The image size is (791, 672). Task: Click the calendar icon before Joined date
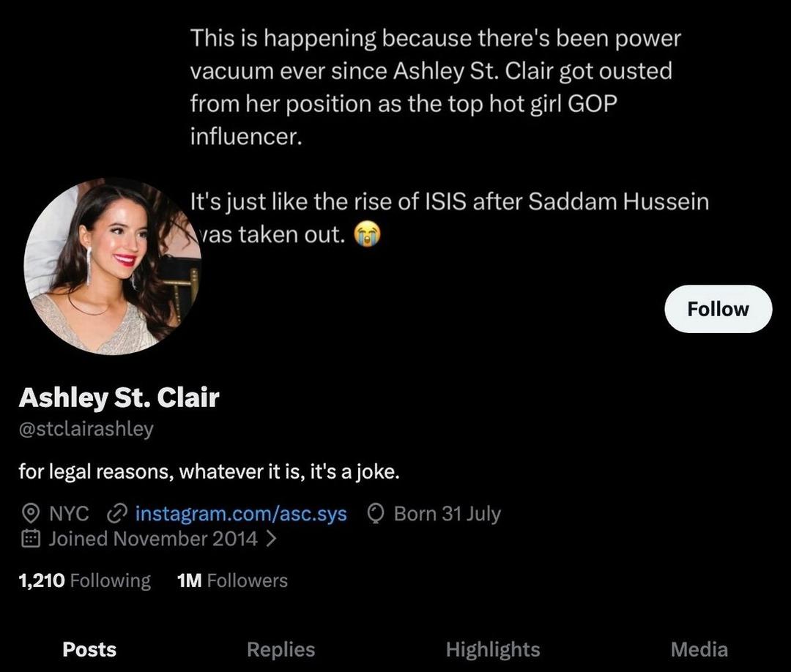point(30,540)
